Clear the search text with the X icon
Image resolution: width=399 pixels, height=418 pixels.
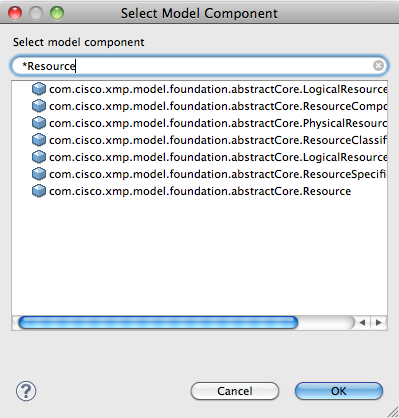click(x=378, y=66)
